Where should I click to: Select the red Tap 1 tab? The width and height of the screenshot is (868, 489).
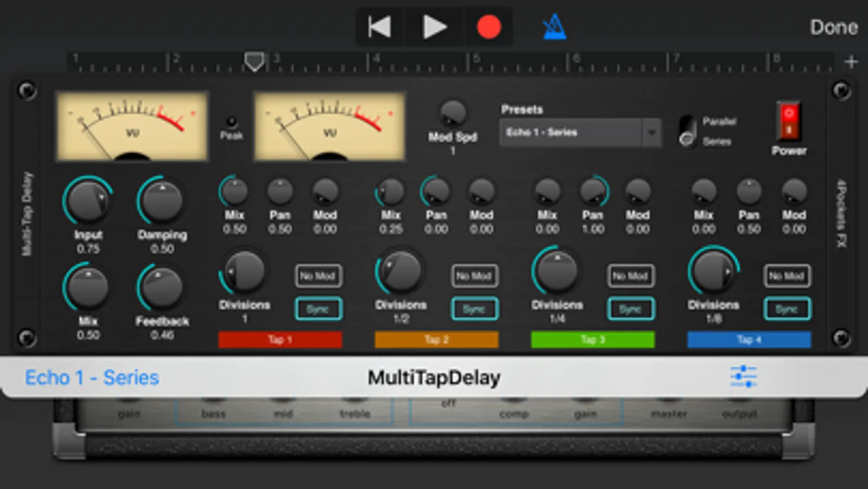click(x=280, y=340)
